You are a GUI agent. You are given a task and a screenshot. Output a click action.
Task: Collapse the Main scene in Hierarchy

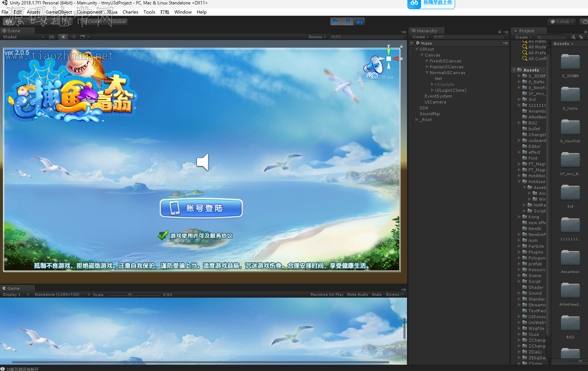[x=412, y=43]
